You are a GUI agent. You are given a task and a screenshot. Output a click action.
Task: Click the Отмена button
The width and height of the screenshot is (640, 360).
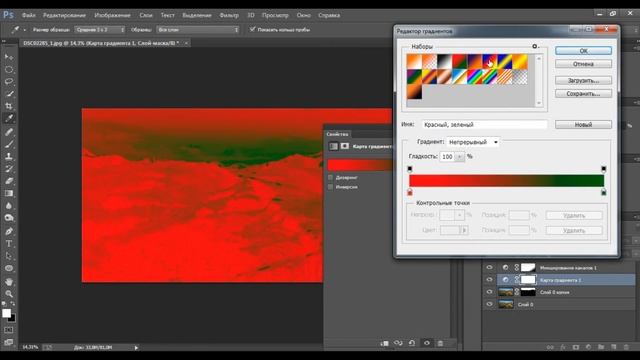click(583, 64)
